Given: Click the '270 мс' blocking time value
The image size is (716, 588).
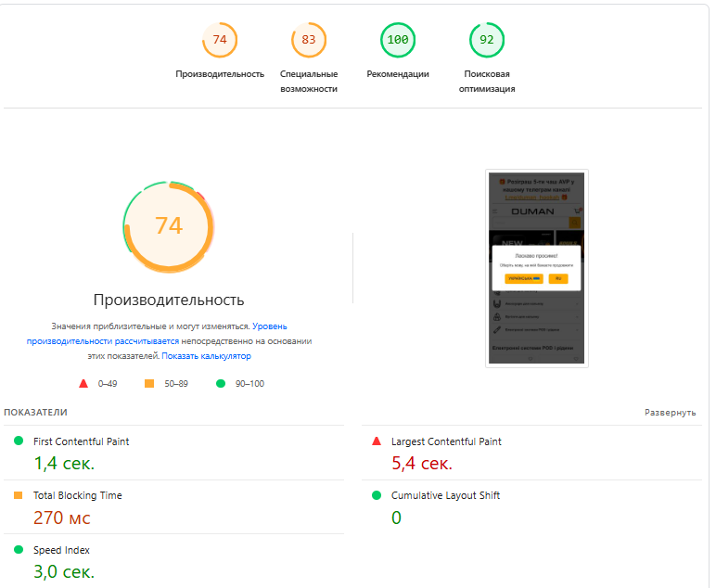Looking at the screenshot, I should tap(62, 518).
